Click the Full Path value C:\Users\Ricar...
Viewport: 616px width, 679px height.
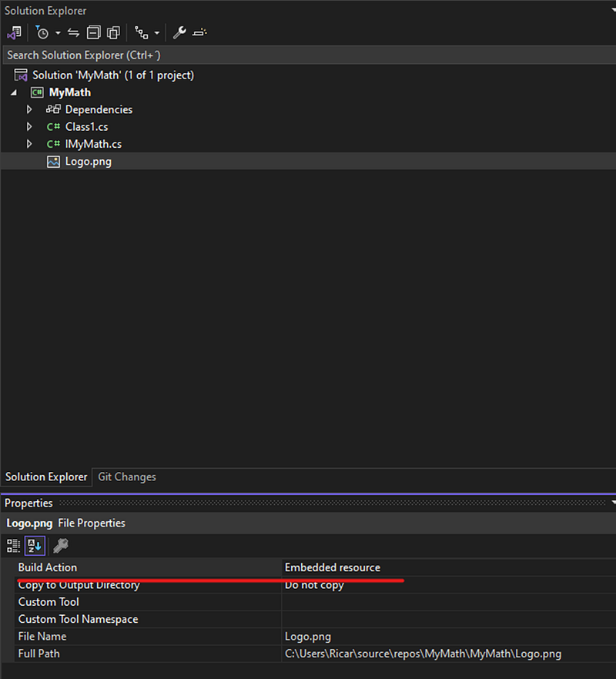click(x=423, y=654)
